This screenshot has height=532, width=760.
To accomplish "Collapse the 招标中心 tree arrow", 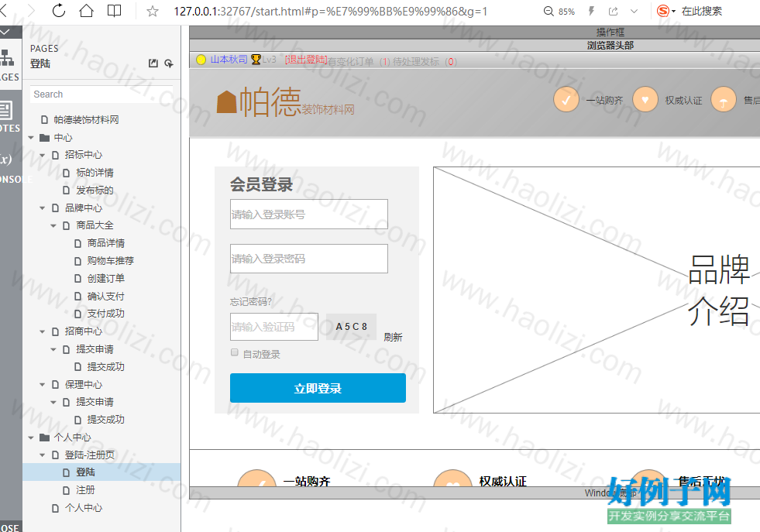I will (x=42, y=155).
